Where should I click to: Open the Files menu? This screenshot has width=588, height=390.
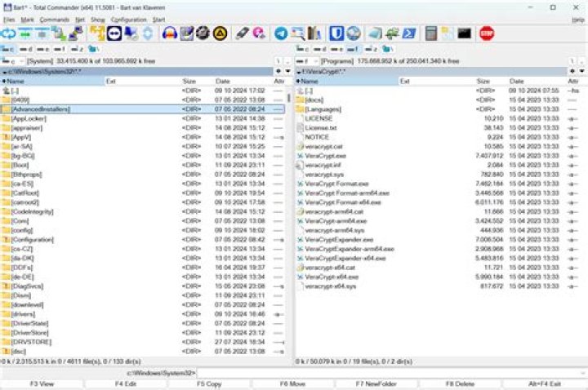9,20
